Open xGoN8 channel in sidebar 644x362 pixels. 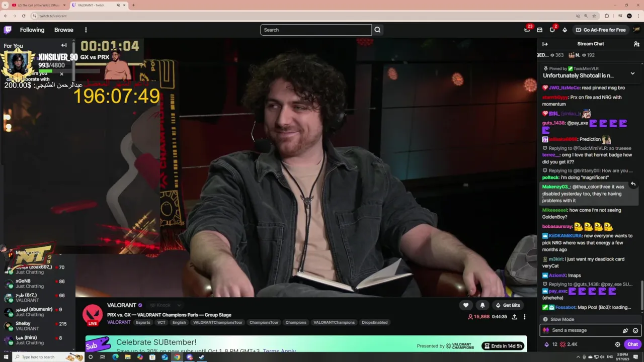pyautogui.click(x=38, y=284)
